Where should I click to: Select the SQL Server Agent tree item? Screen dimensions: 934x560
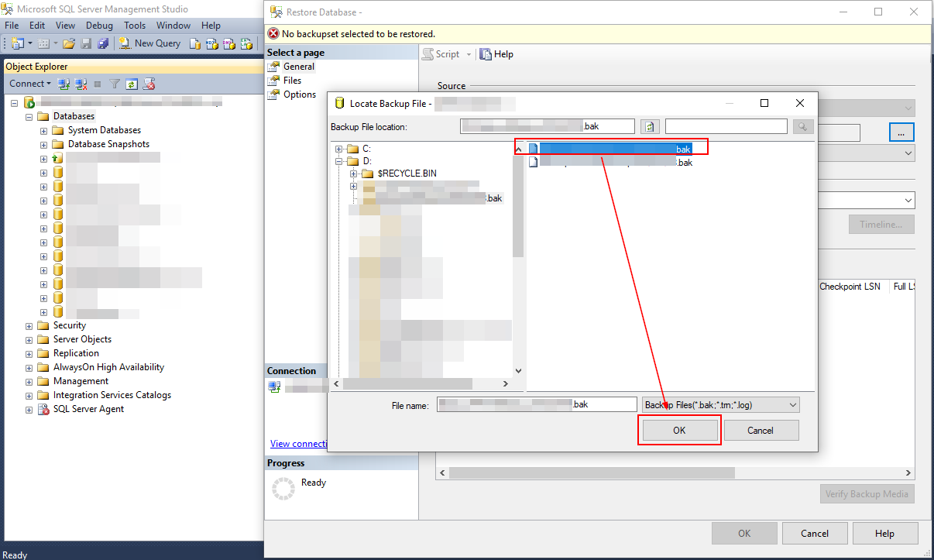88,409
